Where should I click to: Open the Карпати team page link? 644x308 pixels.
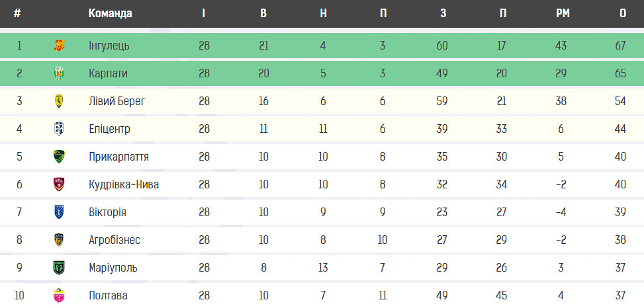108,73
